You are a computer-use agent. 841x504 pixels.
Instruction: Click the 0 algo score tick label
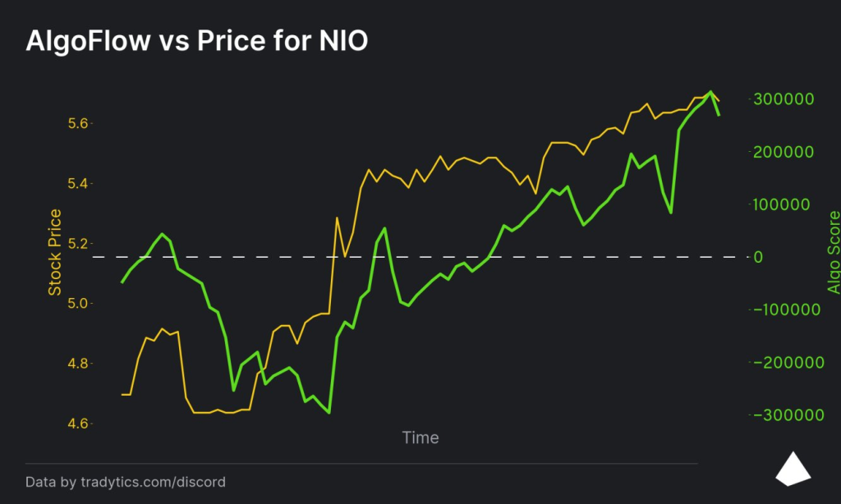tap(759, 257)
